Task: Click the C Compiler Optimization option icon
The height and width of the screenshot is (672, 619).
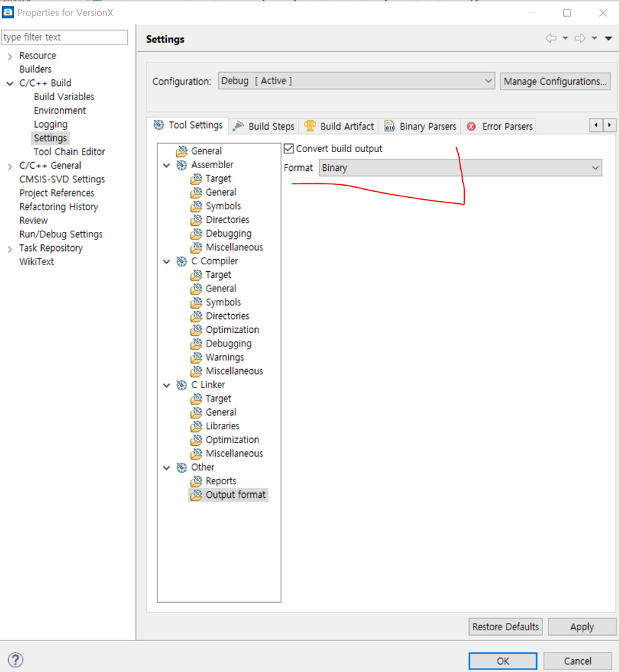Action: click(196, 330)
